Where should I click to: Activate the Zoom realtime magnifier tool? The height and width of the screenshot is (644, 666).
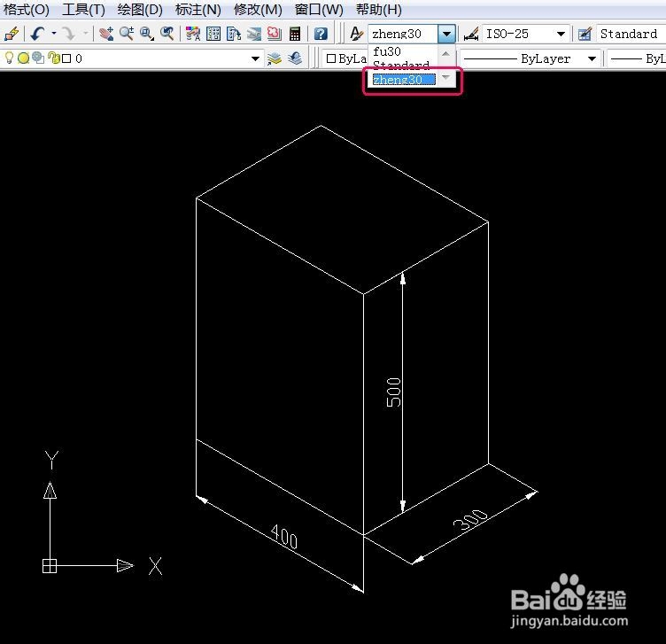127,34
